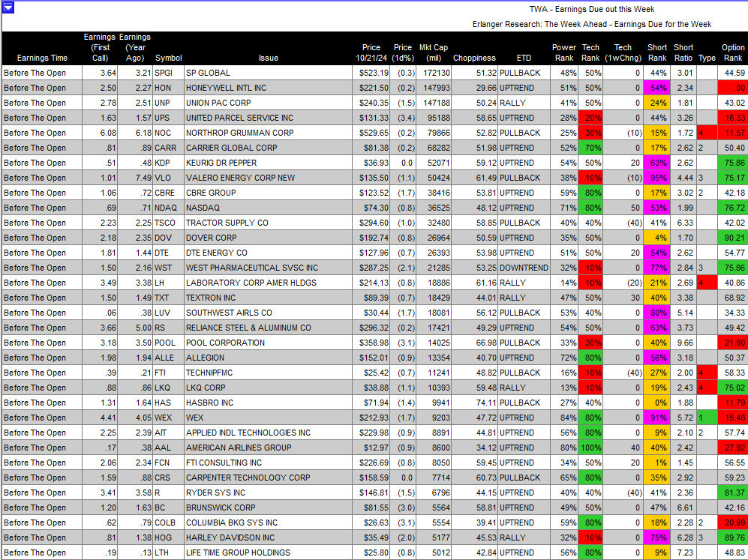The height and width of the screenshot is (560, 748).
Task: Select HONEYWELL INTL INC issue cell
Action: coord(268,88)
